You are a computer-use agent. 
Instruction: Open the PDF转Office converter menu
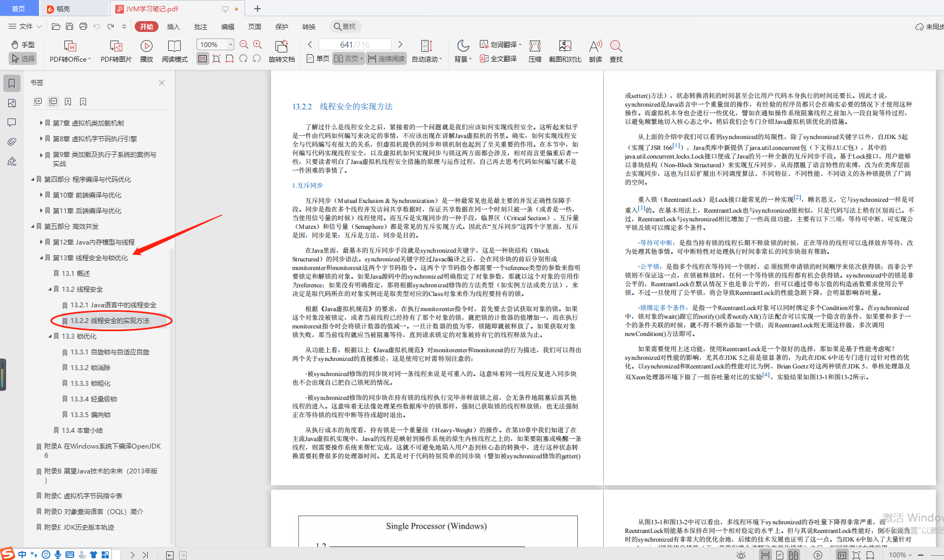(70, 51)
